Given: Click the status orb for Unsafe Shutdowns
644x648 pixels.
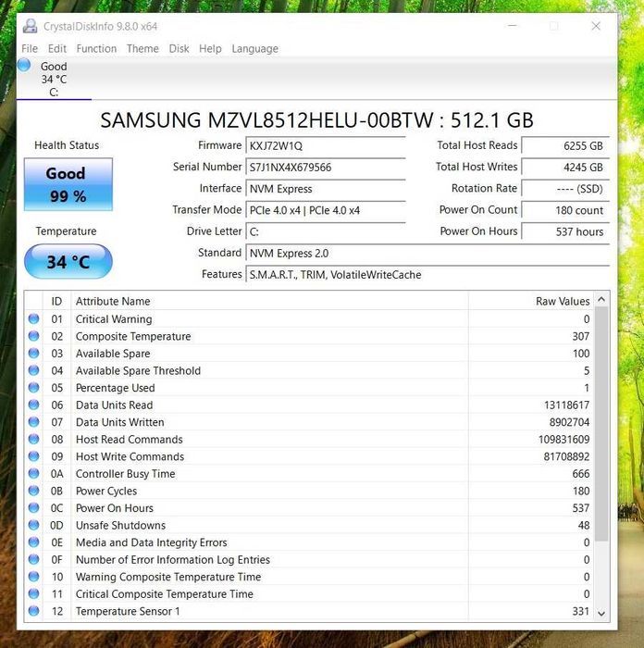Looking at the screenshot, I should click(x=34, y=525).
